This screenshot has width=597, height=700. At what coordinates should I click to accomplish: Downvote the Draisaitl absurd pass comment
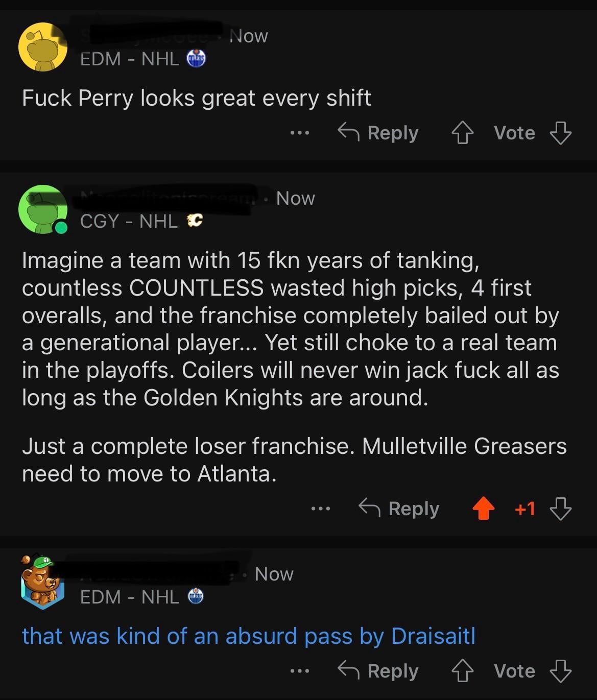click(x=560, y=671)
